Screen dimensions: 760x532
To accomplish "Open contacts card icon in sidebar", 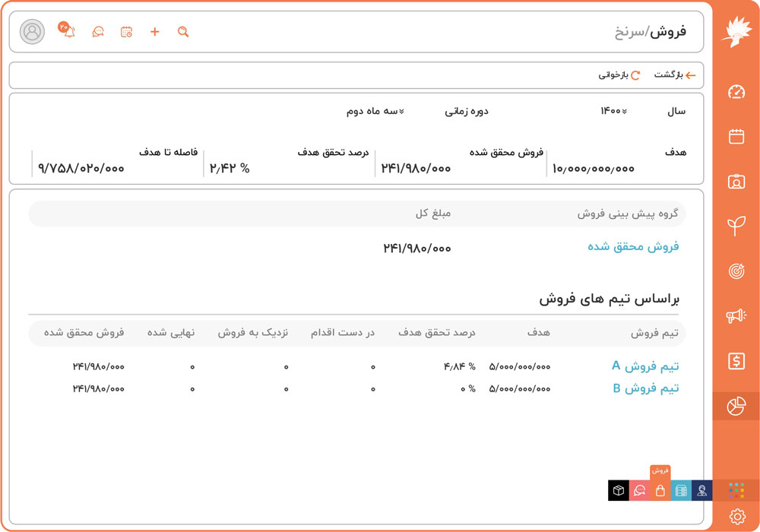I will (x=735, y=182).
